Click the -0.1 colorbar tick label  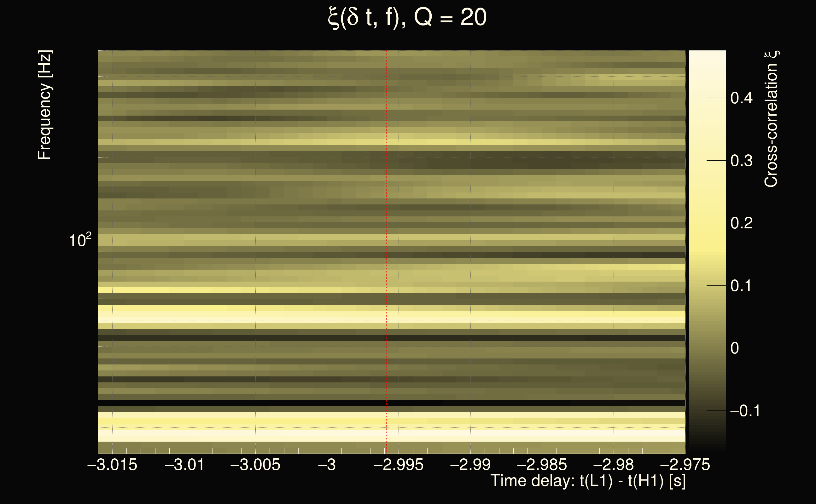coord(745,411)
